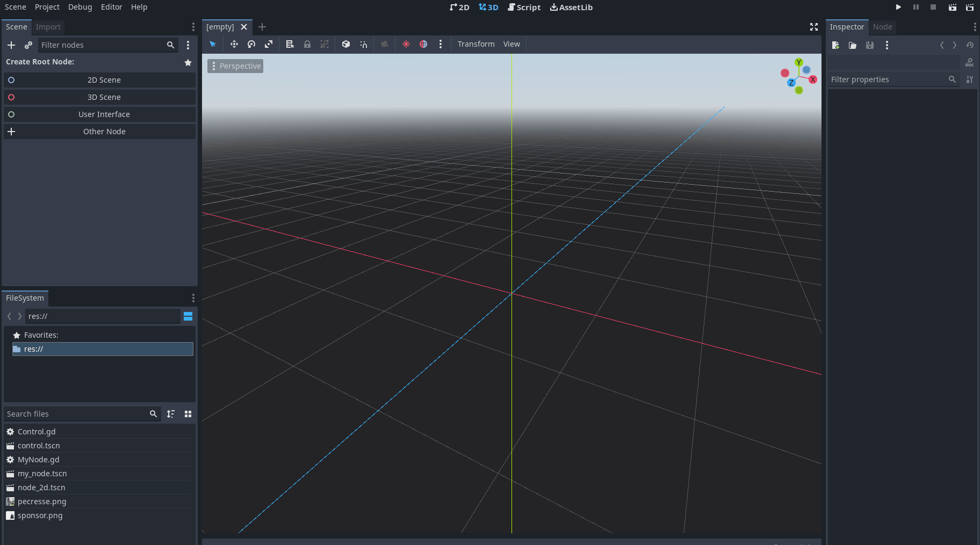Run the project with play button

[x=898, y=7]
